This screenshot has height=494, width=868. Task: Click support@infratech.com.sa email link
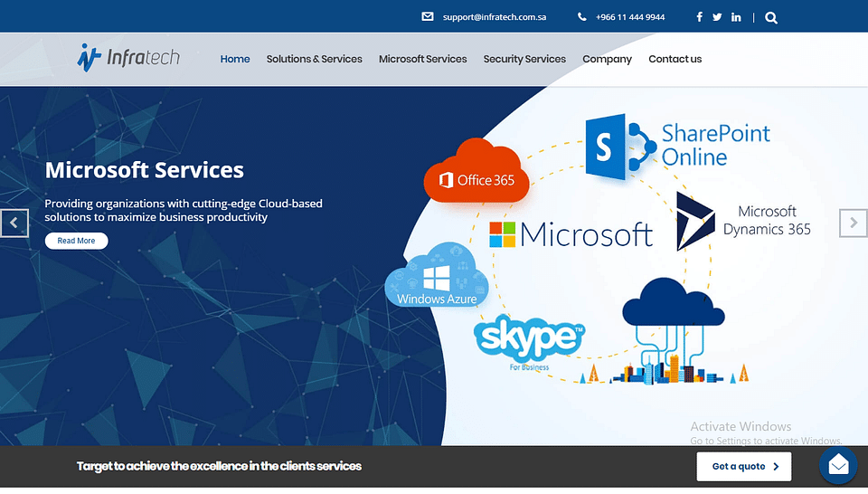(x=495, y=17)
